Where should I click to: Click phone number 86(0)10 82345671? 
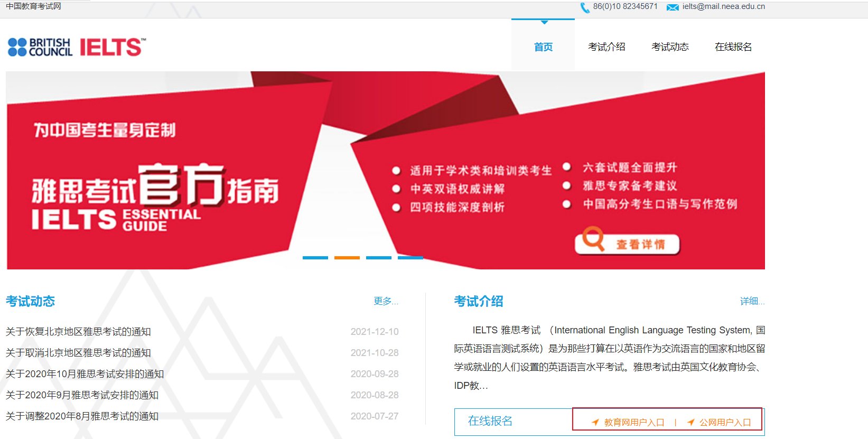coord(625,6)
